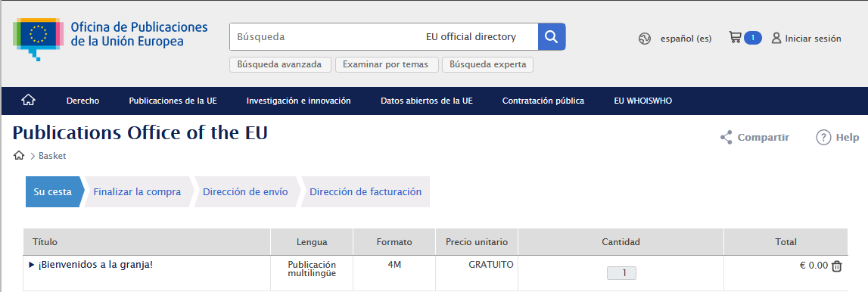Open the Derecho menu

(x=83, y=101)
